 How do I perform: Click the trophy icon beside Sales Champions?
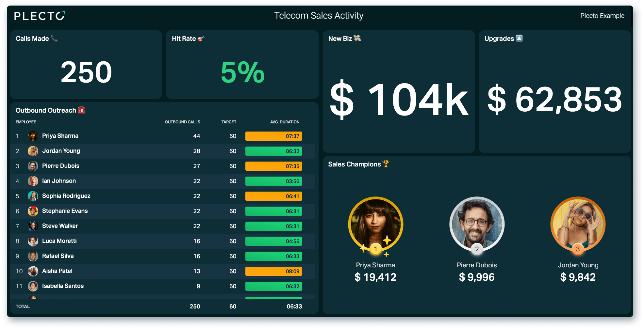tap(386, 164)
